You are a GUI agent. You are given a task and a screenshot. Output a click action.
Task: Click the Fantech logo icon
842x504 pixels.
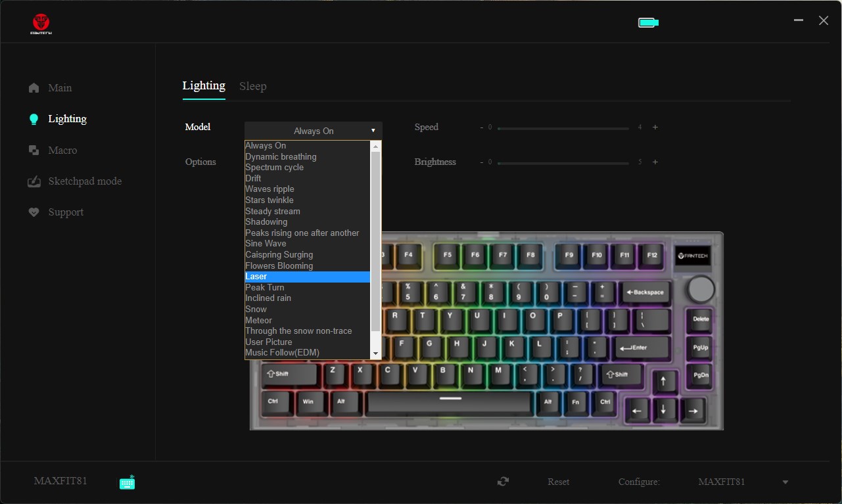point(41,23)
